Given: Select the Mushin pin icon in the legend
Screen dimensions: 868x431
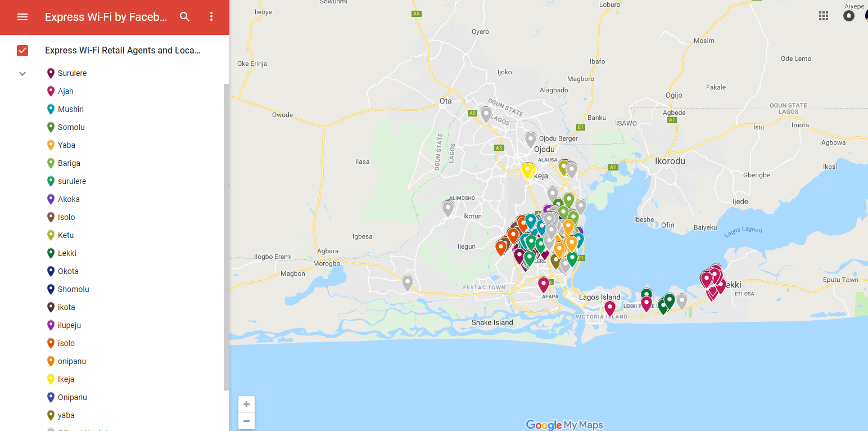Looking at the screenshot, I should click(x=51, y=109).
